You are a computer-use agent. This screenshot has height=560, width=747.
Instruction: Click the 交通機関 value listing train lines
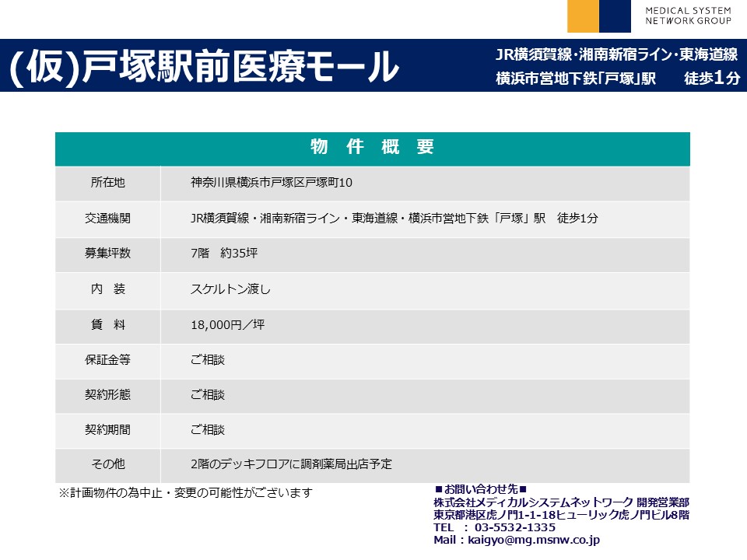[x=394, y=218]
